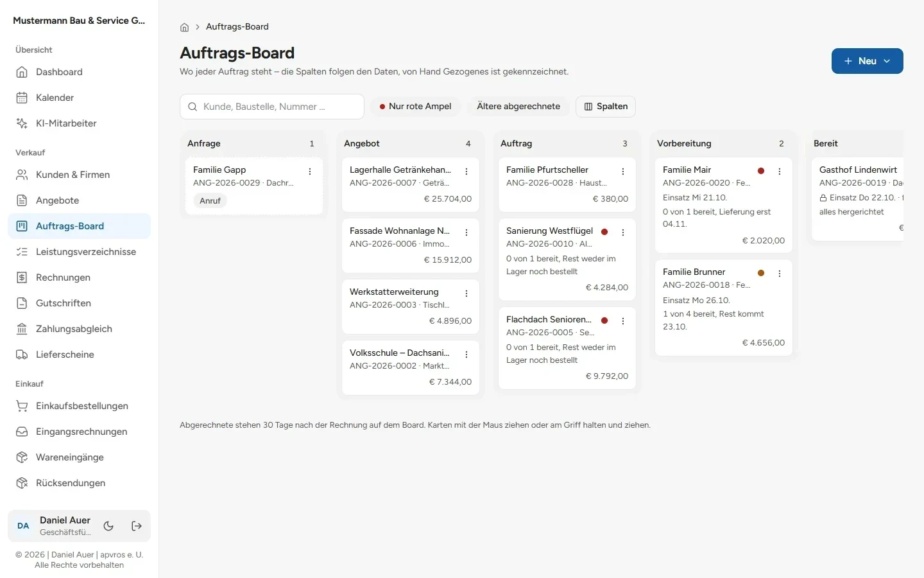Click the lock icon on Gasthof Lindenwirt
The height and width of the screenshot is (578, 924).
[823, 198]
